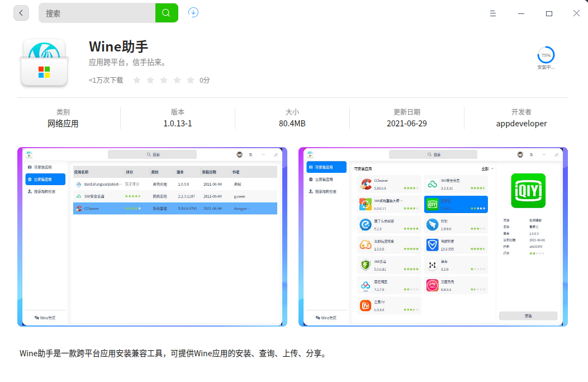This screenshot has width=588, height=382.
Task: Click the <1万次下载 download count
Action: (106, 81)
